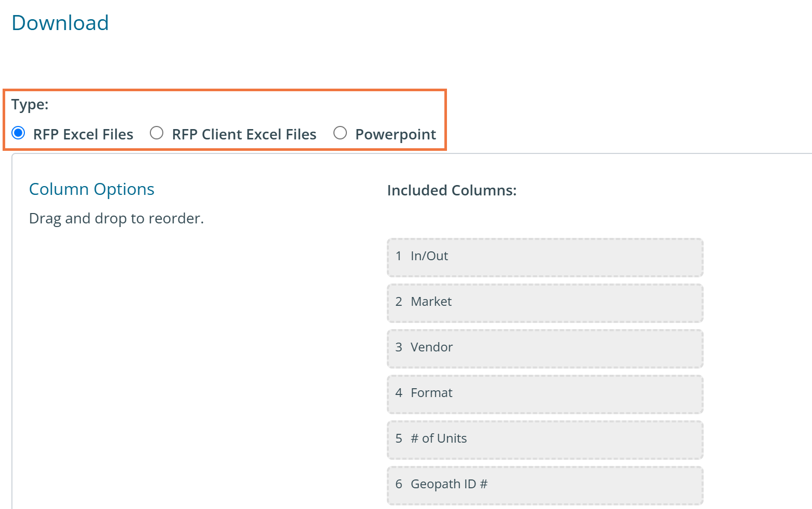Screen dimensions: 812x509
Task: Click the 'Type:' field label
Action: (30, 105)
